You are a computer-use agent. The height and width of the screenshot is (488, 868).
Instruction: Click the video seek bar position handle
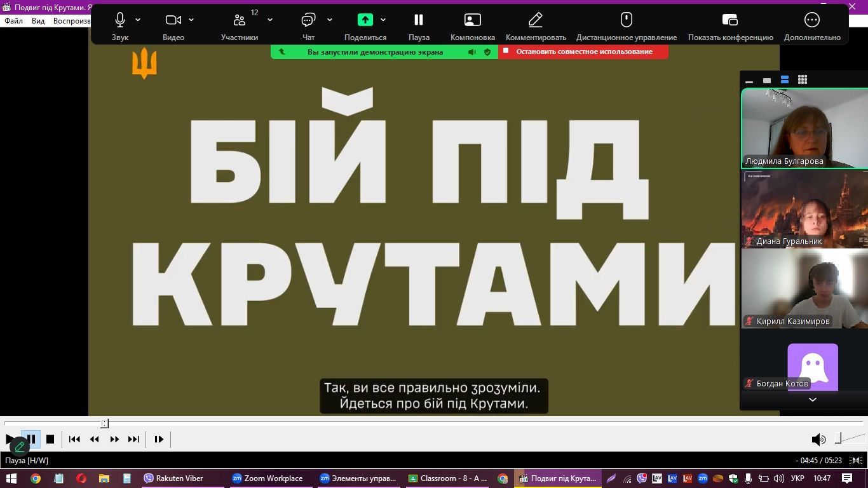pos(105,423)
